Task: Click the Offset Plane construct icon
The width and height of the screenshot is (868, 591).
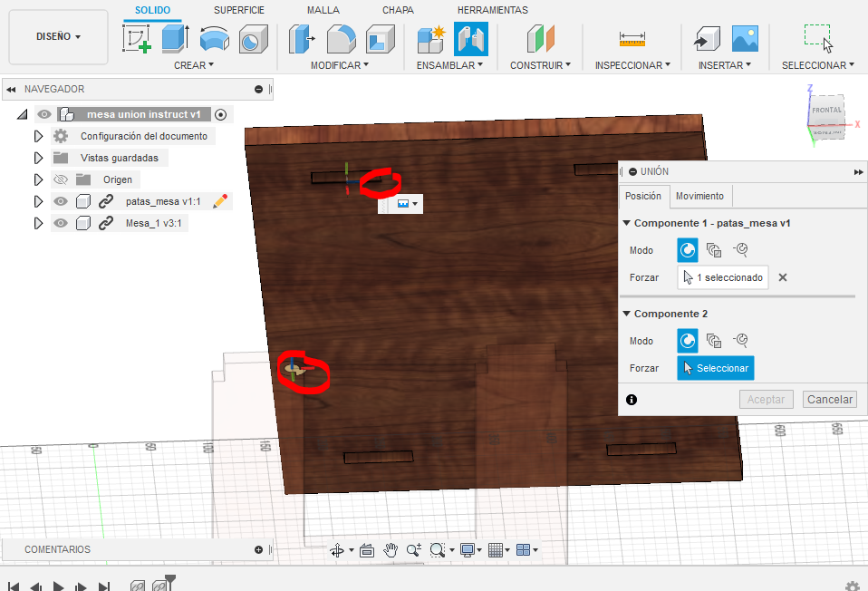Action: [x=541, y=39]
